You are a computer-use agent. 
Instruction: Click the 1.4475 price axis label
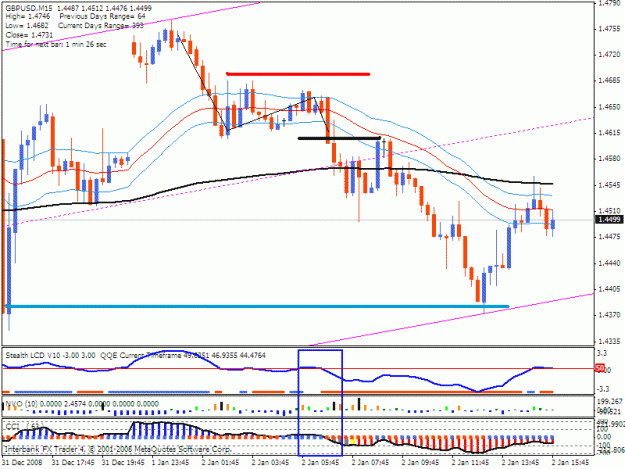[x=609, y=237]
